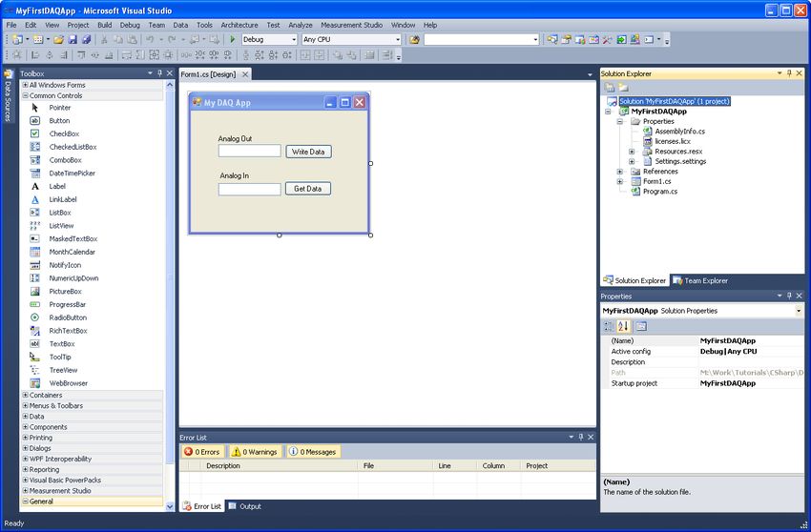Open the Properties object selector dropdown

tap(799, 311)
